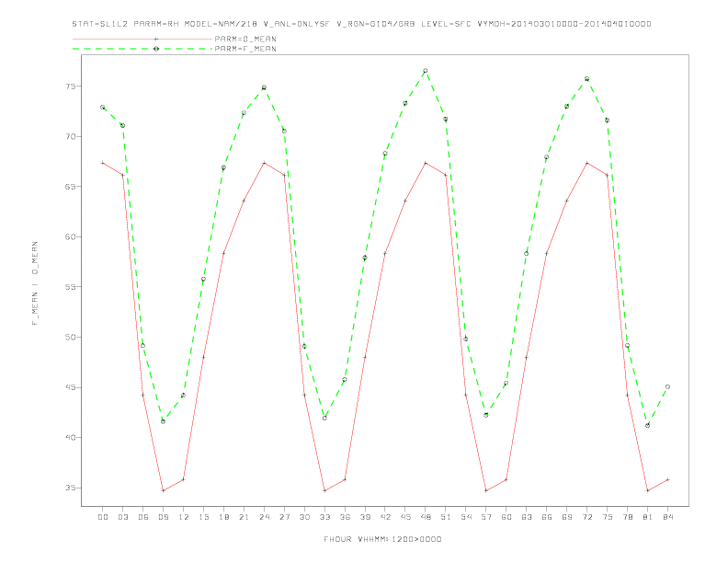Click the green F_MEAN minimum marker at hour 33
The width and height of the screenshot is (728, 563).
click(324, 418)
